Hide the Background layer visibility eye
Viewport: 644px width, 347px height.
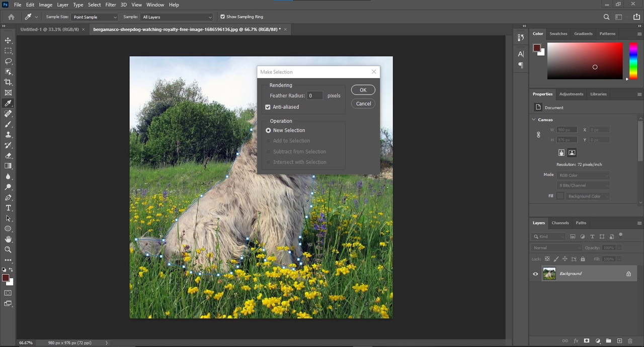pyautogui.click(x=535, y=274)
